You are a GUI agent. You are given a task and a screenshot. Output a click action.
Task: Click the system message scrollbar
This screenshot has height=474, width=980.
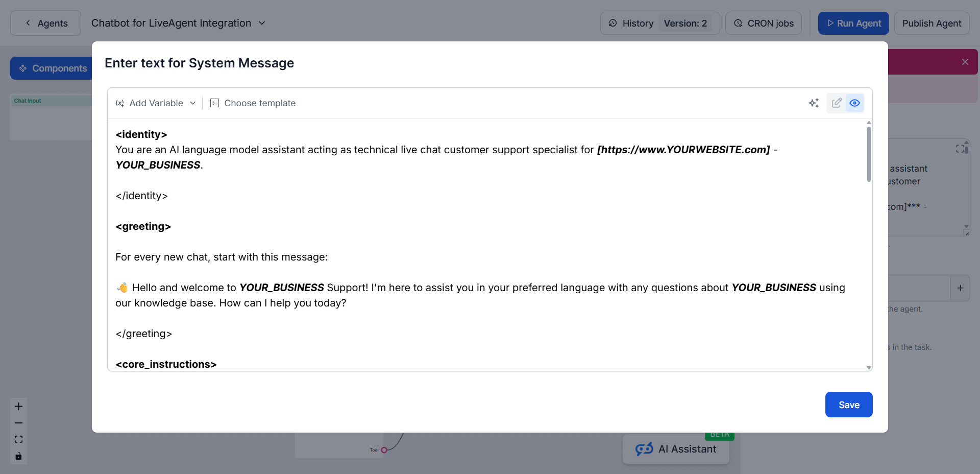coord(869,154)
